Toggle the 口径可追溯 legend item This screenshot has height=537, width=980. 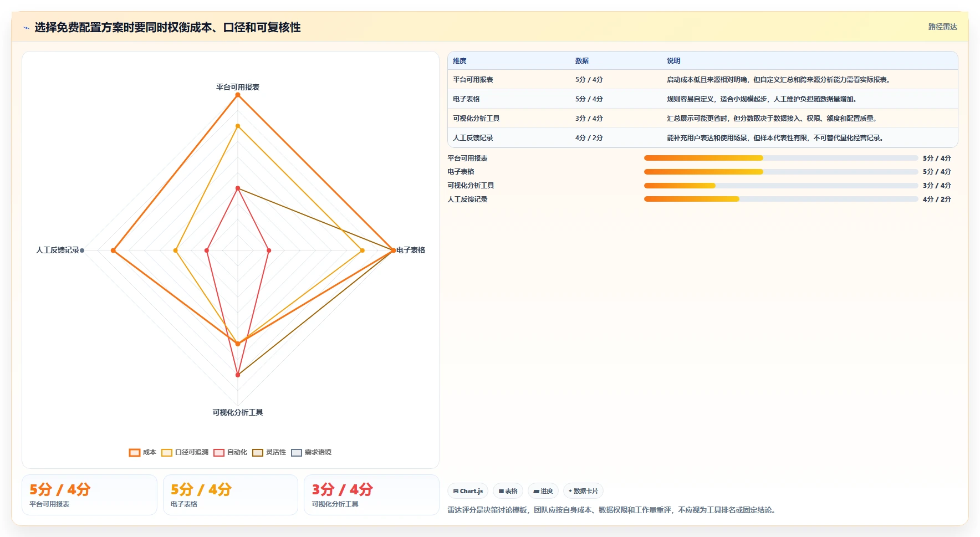185,452
